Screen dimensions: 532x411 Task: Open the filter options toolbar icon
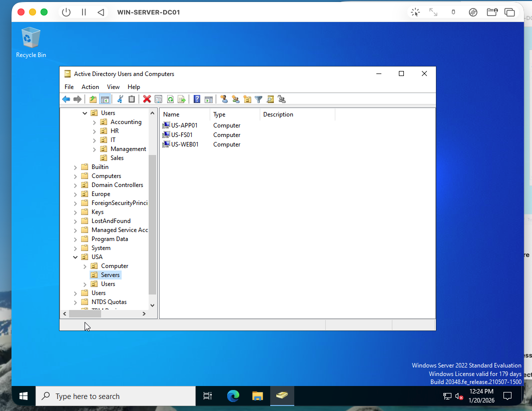(x=258, y=99)
